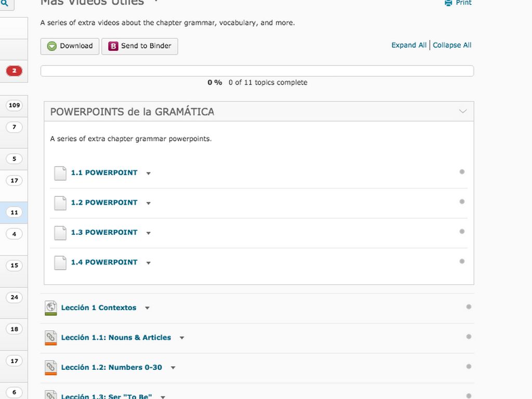Click the 1.1 POWERPOINT file icon

point(60,173)
